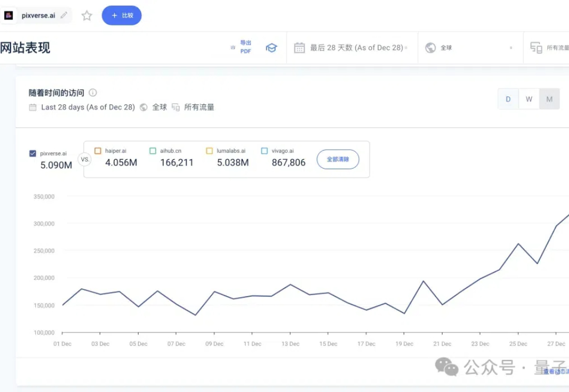Enable the lumalabs.ai comparison checkbox
Screen dimensions: 569x392
(x=209, y=151)
